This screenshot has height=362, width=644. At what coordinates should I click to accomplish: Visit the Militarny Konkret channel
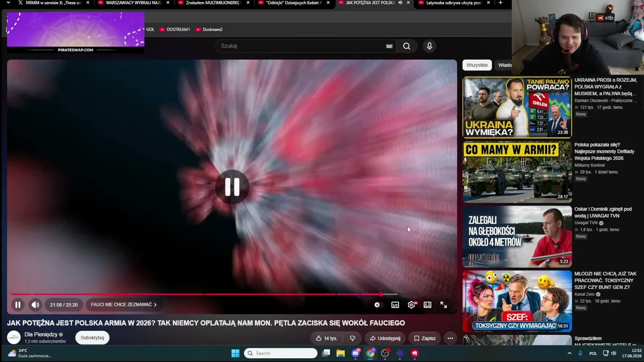[590, 165]
